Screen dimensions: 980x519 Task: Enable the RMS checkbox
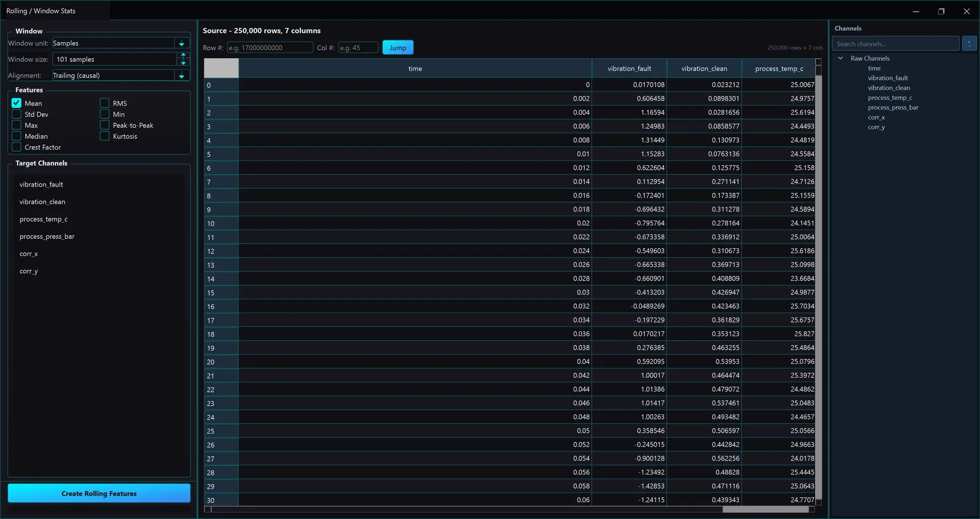(104, 103)
